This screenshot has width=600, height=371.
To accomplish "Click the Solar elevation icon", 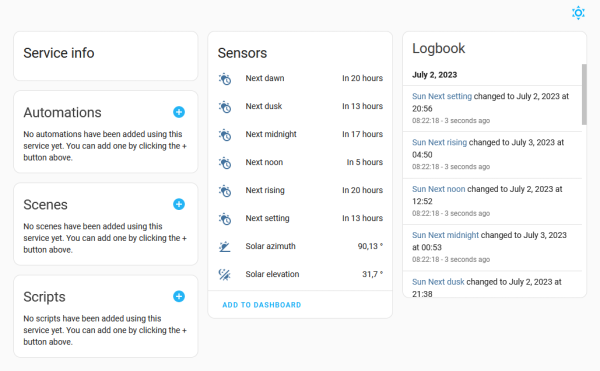I will point(225,274).
